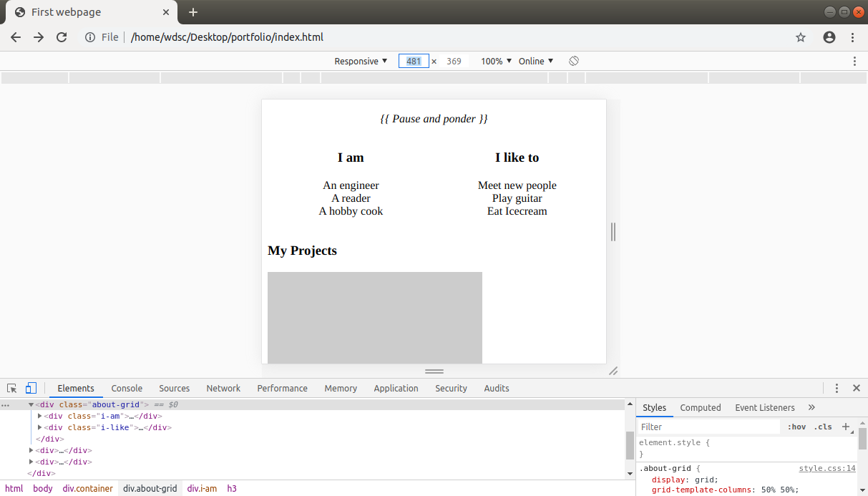This screenshot has width=868, height=496.
Task: View site information icon before File
Action: point(90,37)
